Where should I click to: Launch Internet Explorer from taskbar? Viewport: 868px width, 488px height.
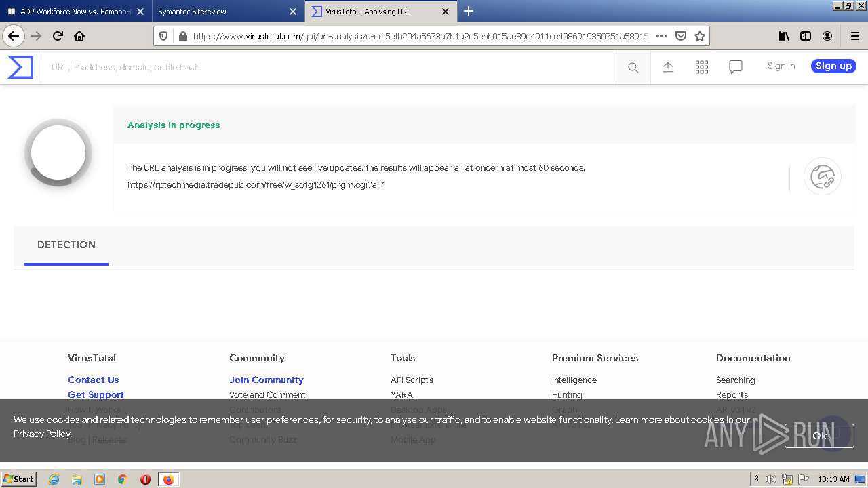(54, 479)
